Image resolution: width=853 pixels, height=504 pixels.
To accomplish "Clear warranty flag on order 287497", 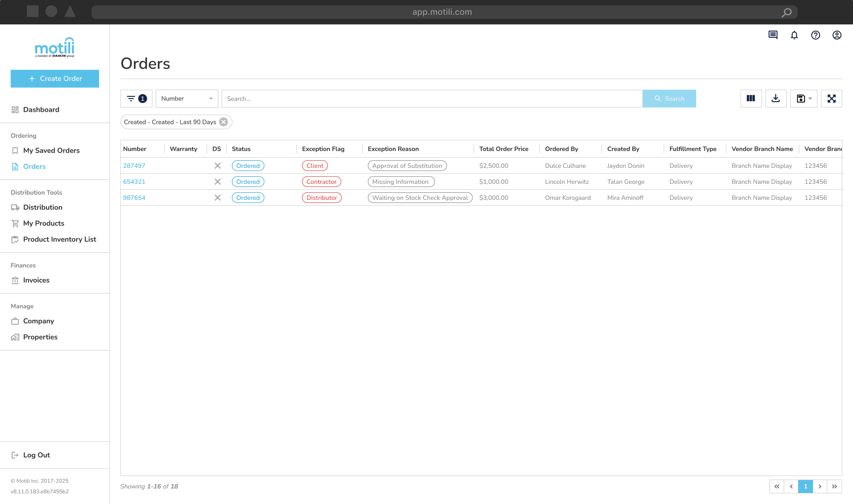I will pos(218,165).
